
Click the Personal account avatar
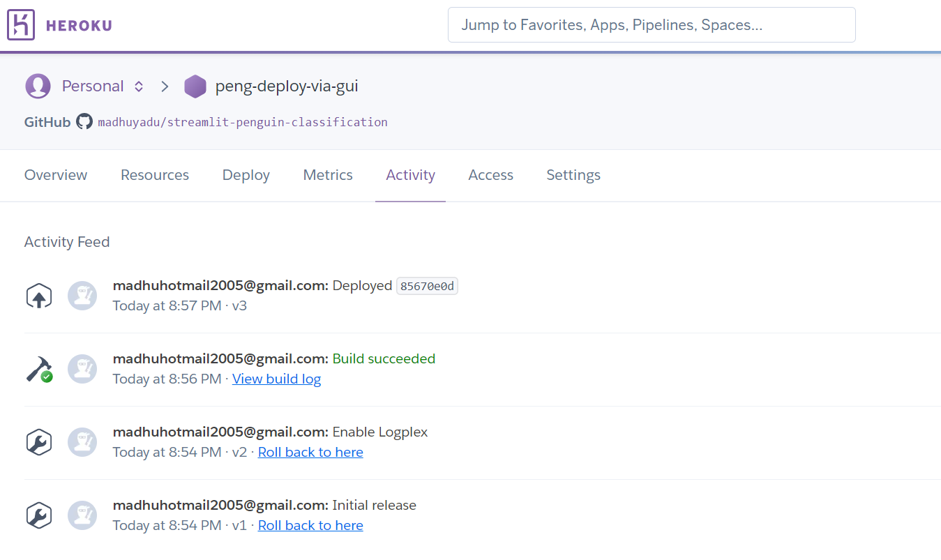38,86
